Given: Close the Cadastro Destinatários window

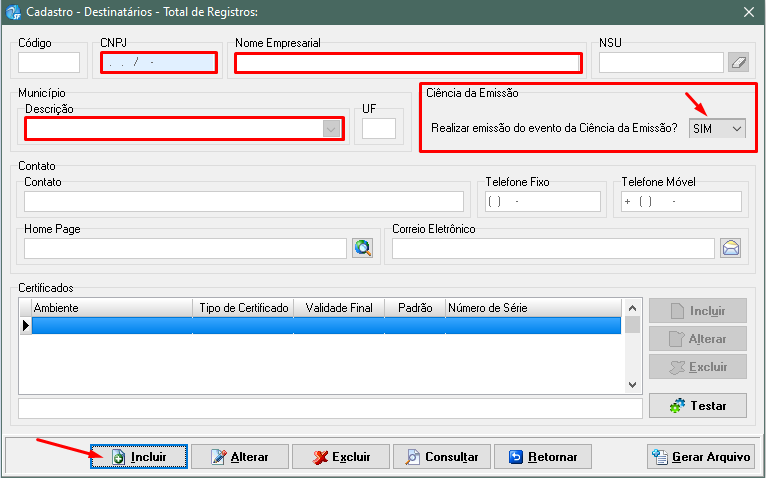Looking at the screenshot, I should [748, 12].
